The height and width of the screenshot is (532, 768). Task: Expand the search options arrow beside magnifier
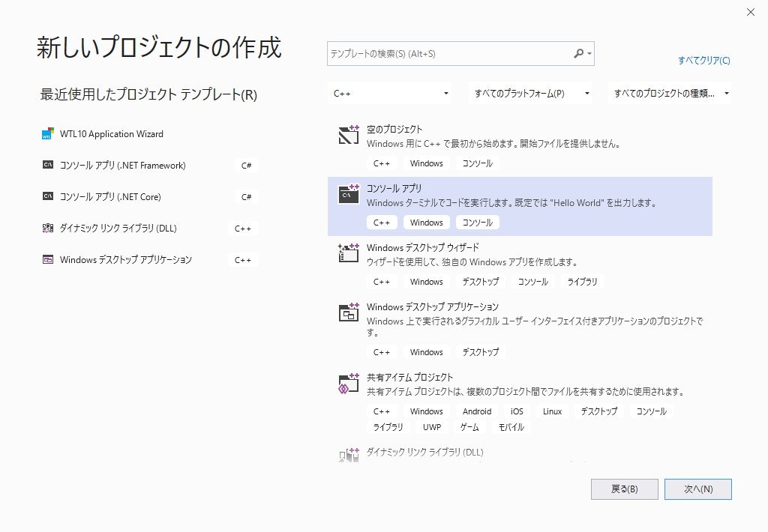tap(589, 53)
